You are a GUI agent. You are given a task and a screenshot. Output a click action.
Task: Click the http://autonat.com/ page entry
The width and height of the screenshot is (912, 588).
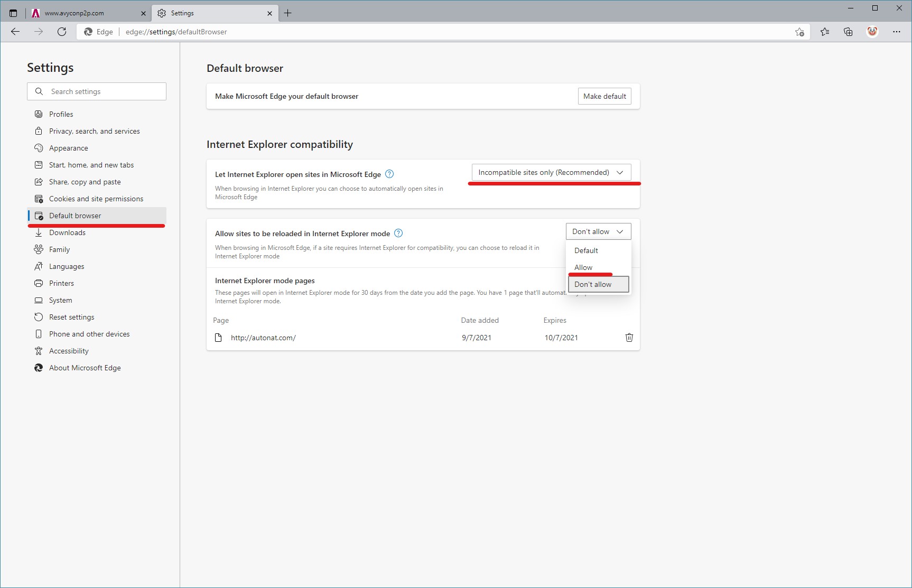click(263, 338)
